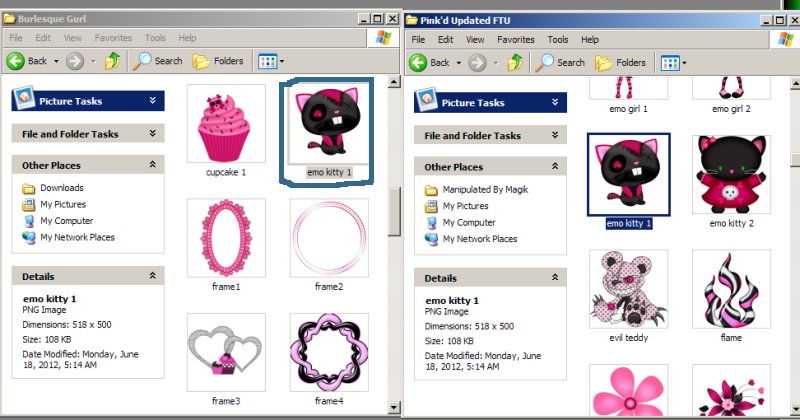
Task: Open Forward history dropdown in Burlesque Gurl window
Action: 93,61
